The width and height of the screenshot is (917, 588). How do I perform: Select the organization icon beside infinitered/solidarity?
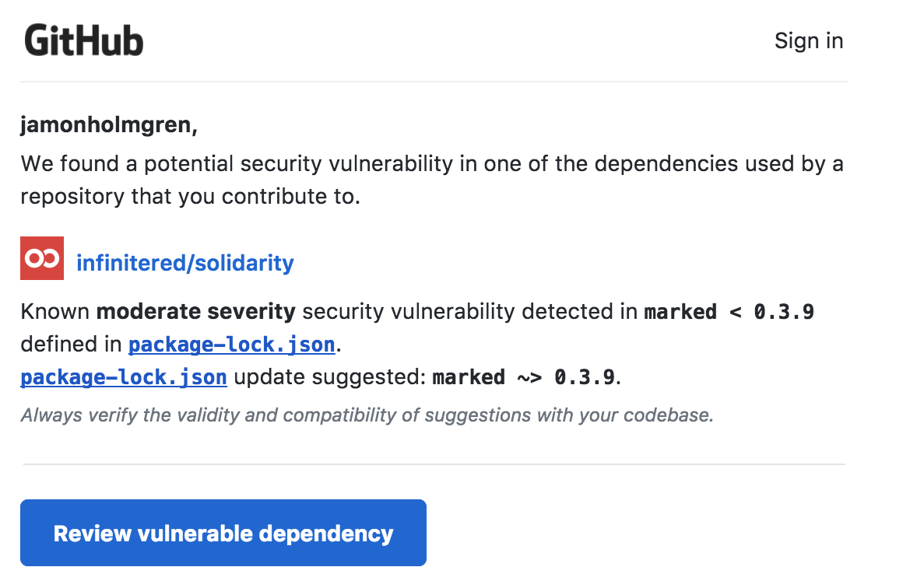[41, 257]
